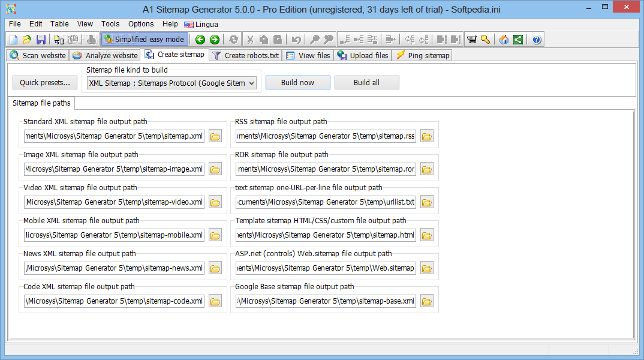Screen dimensions: 644x360
Task: Click the sitemap.ror path field
Action: (x=326, y=169)
